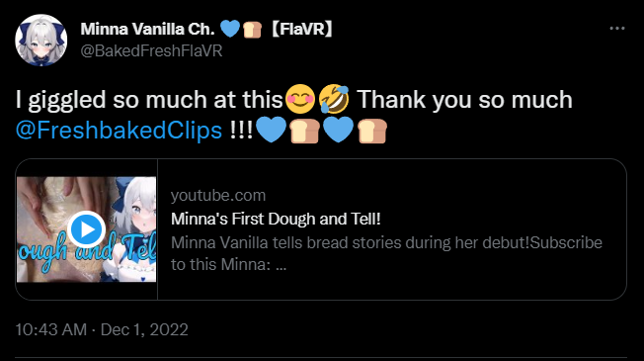Click the blue heart emoji beside channel name
The width and height of the screenshot is (644, 361).
tap(230, 29)
